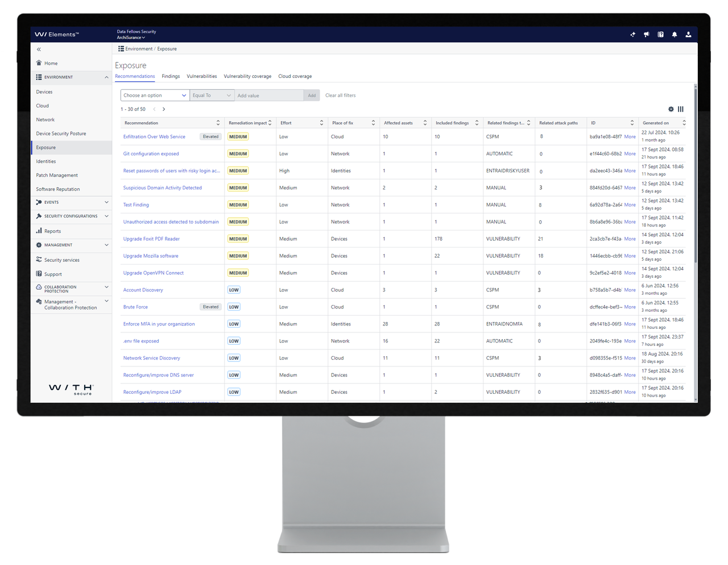Collapse the sidebar with the double-chevron icon

point(39,49)
